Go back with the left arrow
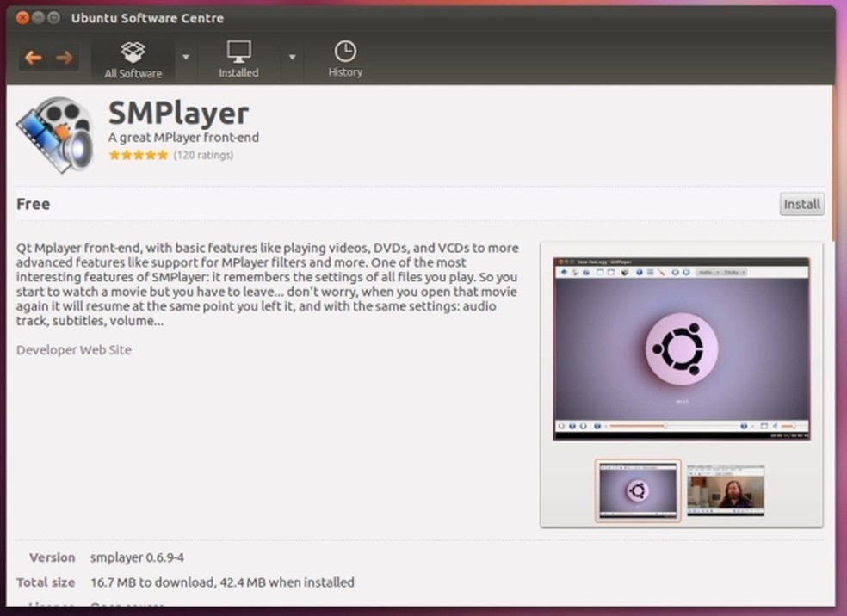 coord(34,58)
